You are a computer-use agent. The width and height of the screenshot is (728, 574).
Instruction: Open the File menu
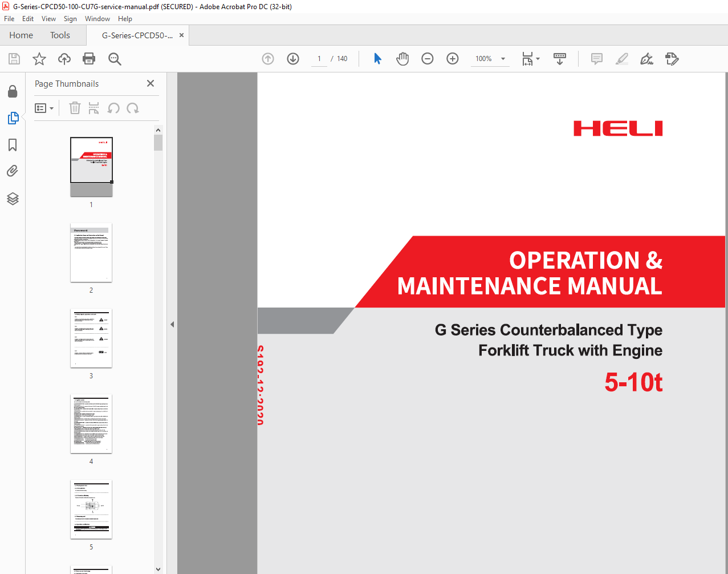pos(9,19)
